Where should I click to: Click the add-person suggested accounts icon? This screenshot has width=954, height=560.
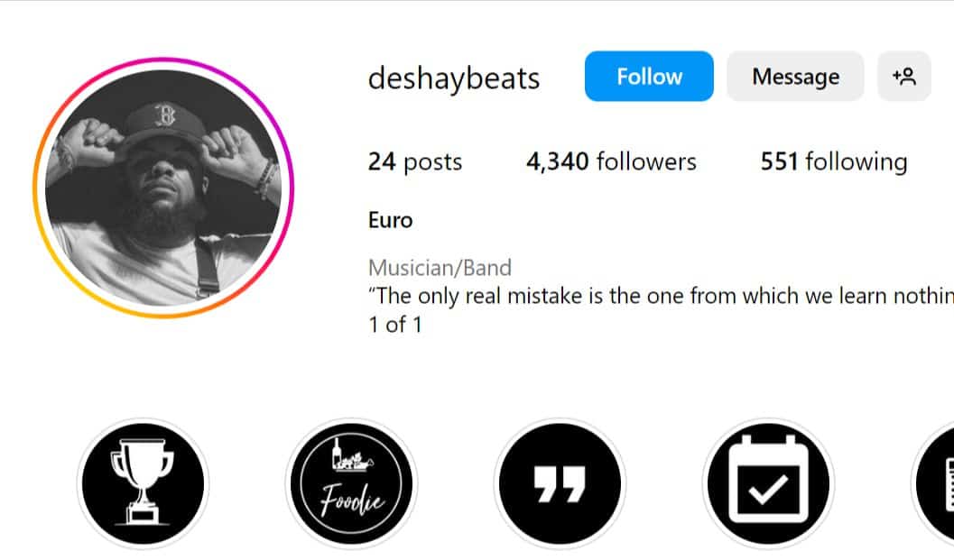click(904, 76)
